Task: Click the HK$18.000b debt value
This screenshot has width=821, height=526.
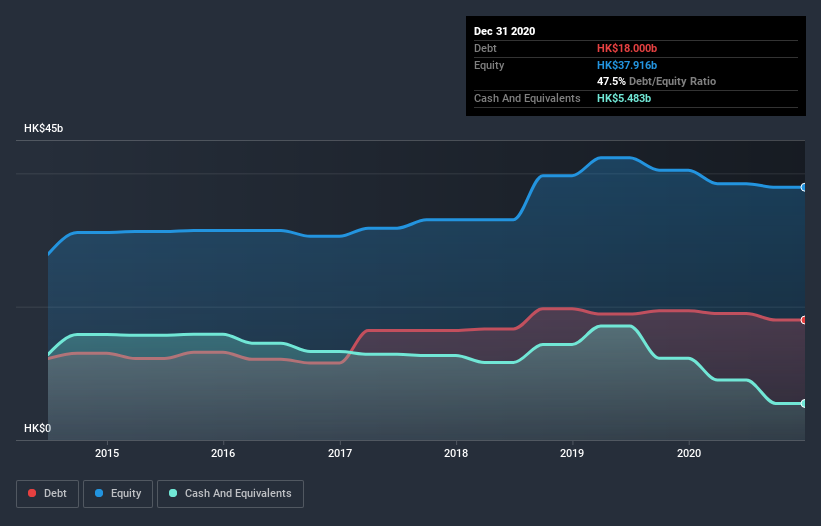Action: pyautogui.click(x=627, y=48)
